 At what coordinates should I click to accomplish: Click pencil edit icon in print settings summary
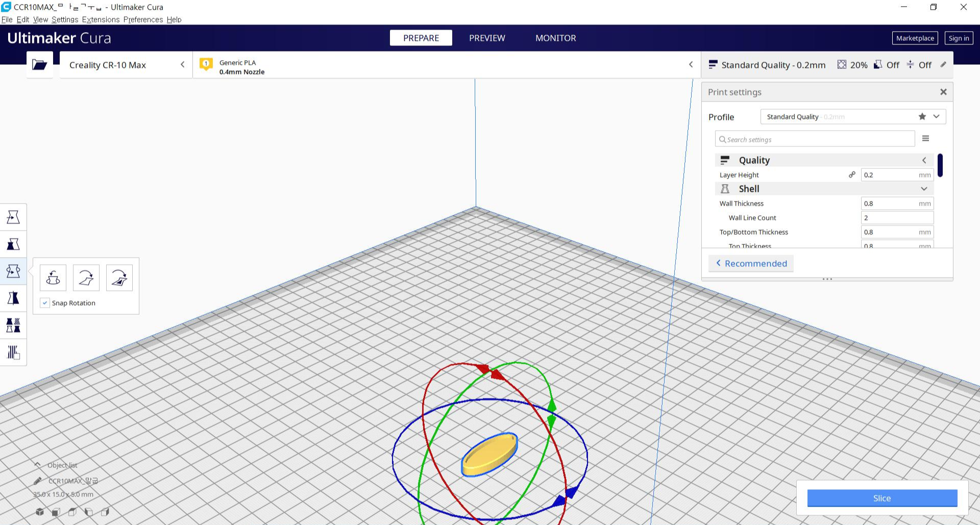click(x=943, y=65)
